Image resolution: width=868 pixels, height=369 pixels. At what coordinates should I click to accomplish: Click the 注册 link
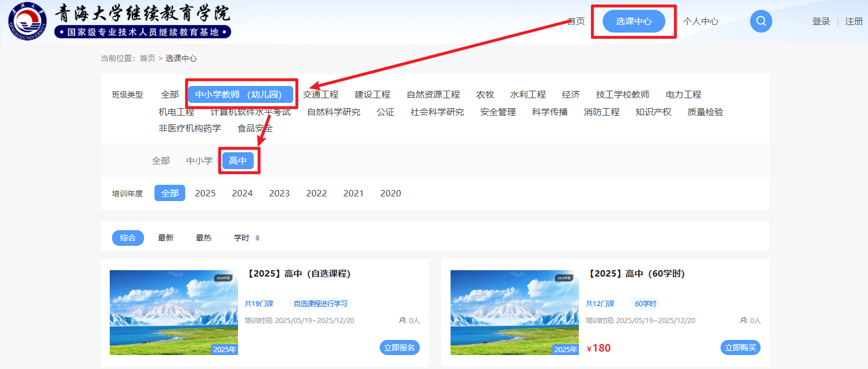[853, 22]
